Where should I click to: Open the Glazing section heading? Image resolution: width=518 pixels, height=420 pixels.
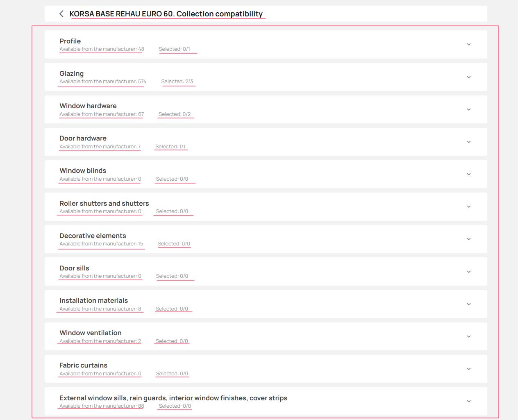[x=71, y=73]
